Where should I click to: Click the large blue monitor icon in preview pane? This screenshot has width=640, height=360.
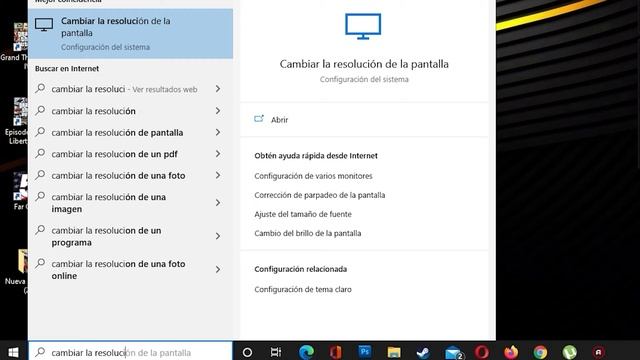pyautogui.click(x=363, y=26)
